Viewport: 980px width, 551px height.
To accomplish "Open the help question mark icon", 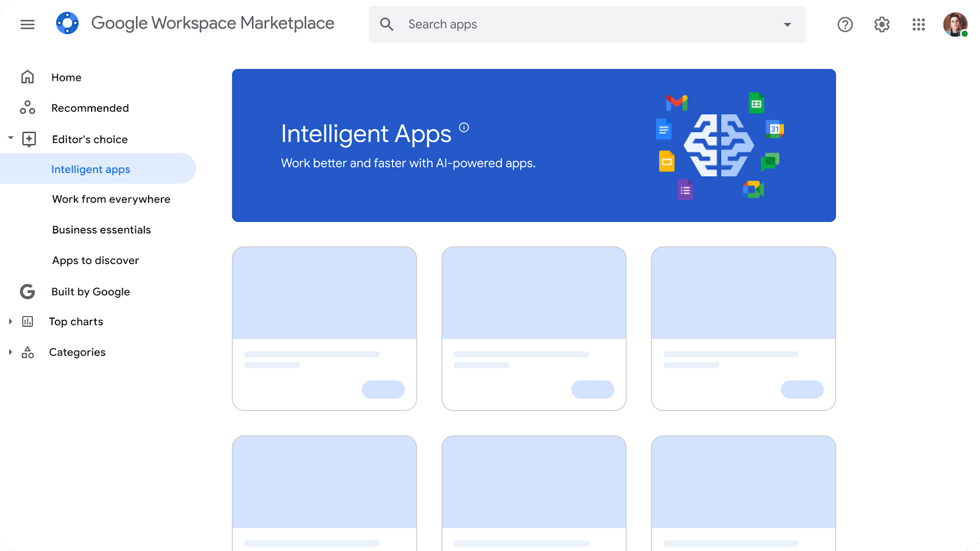I will [845, 24].
